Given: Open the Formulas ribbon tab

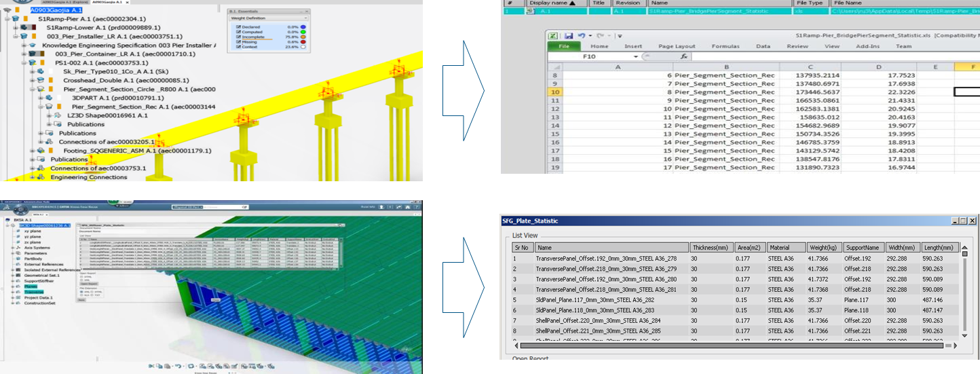Looking at the screenshot, I should [x=725, y=46].
